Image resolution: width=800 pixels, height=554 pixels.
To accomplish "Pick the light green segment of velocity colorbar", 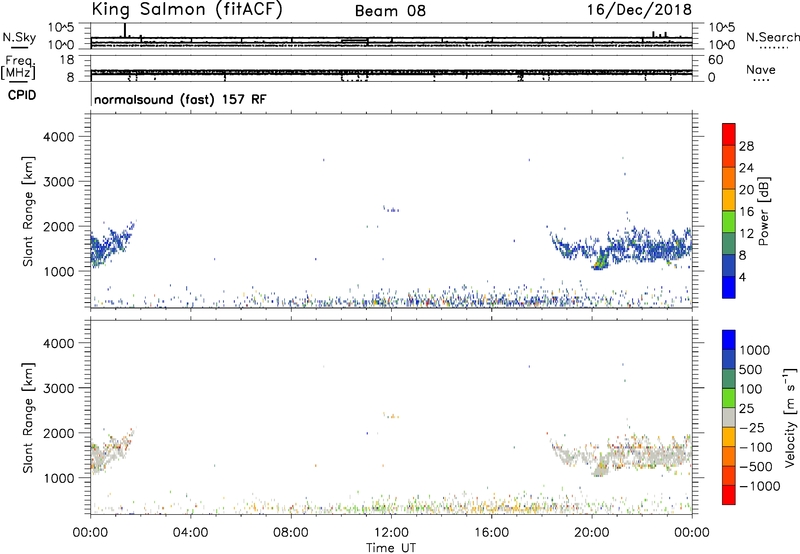I will pyautogui.click(x=729, y=398).
